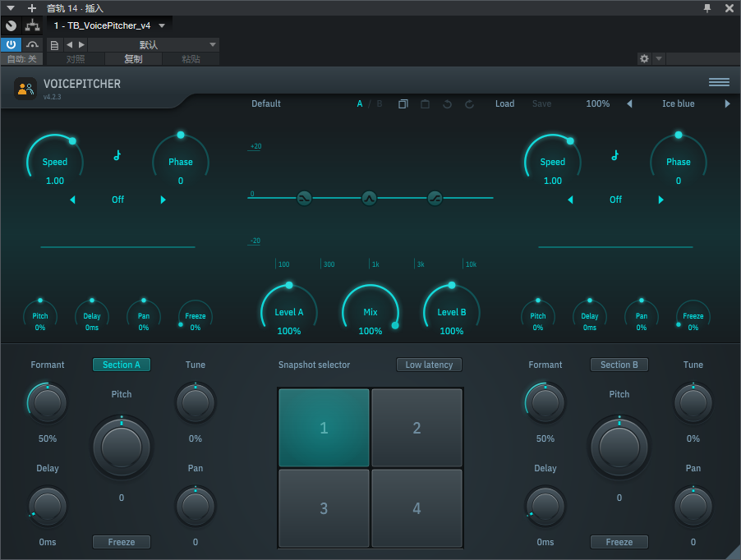Toggle tempo sync note in right section
741x560 pixels.
(x=614, y=155)
